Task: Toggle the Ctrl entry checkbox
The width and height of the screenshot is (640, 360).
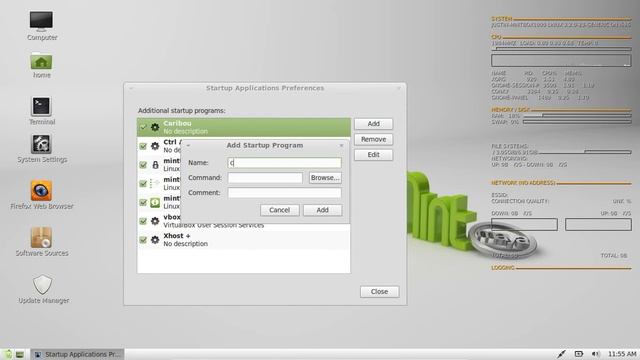Action: pyautogui.click(x=143, y=146)
